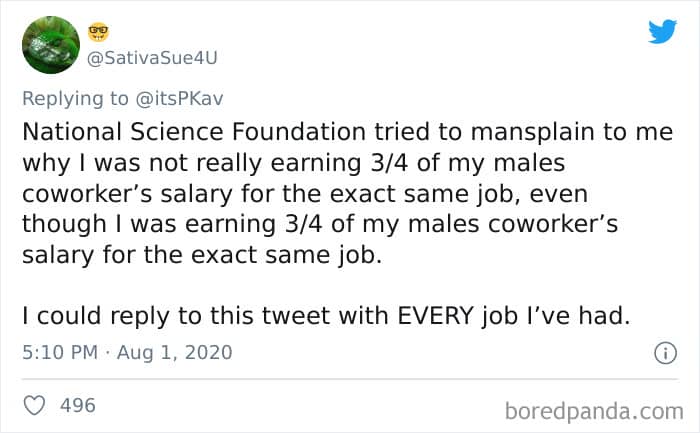Click the Twitter bird logo
Screen dimensions: 700x433
[x=662, y=31]
